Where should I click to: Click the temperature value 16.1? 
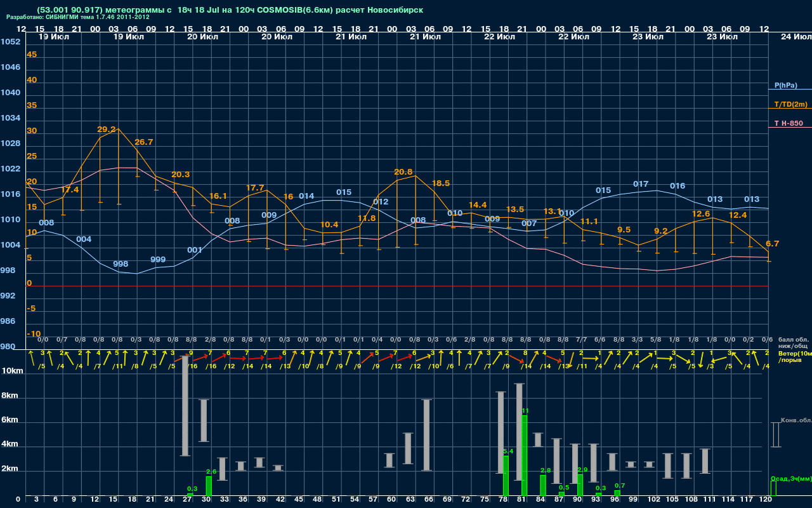218,196
